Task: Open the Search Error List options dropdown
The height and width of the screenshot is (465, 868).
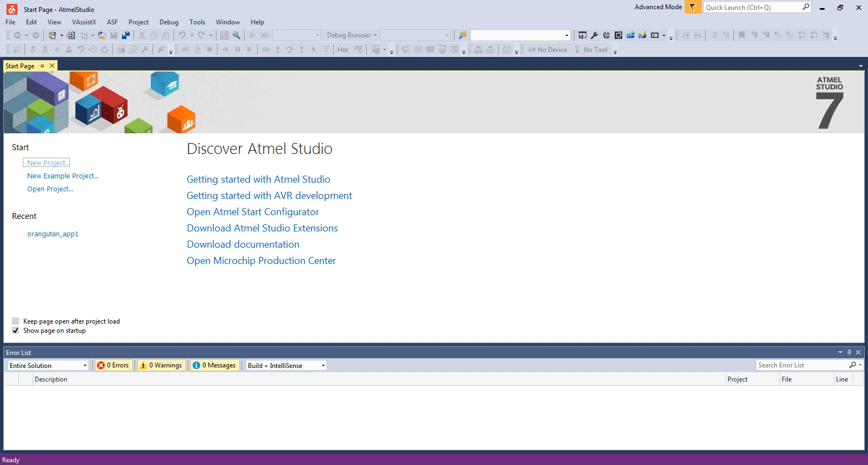Action: pyautogui.click(x=860, y=365)
